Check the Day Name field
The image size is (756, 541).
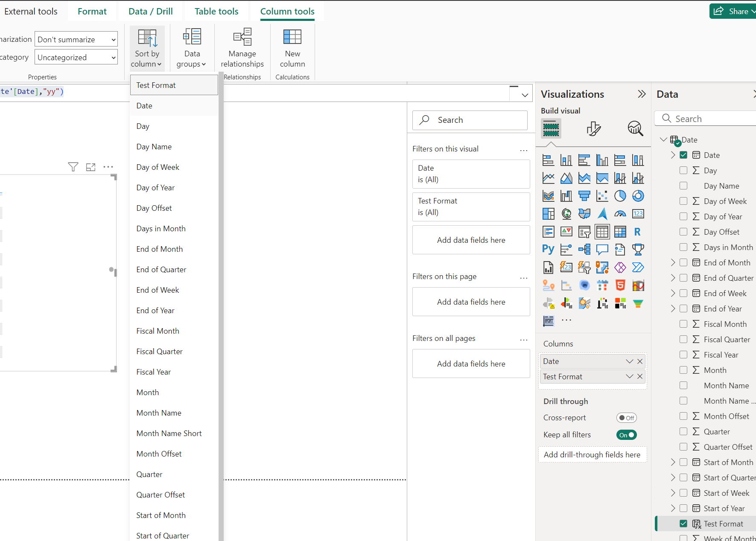tap(683, 186)
